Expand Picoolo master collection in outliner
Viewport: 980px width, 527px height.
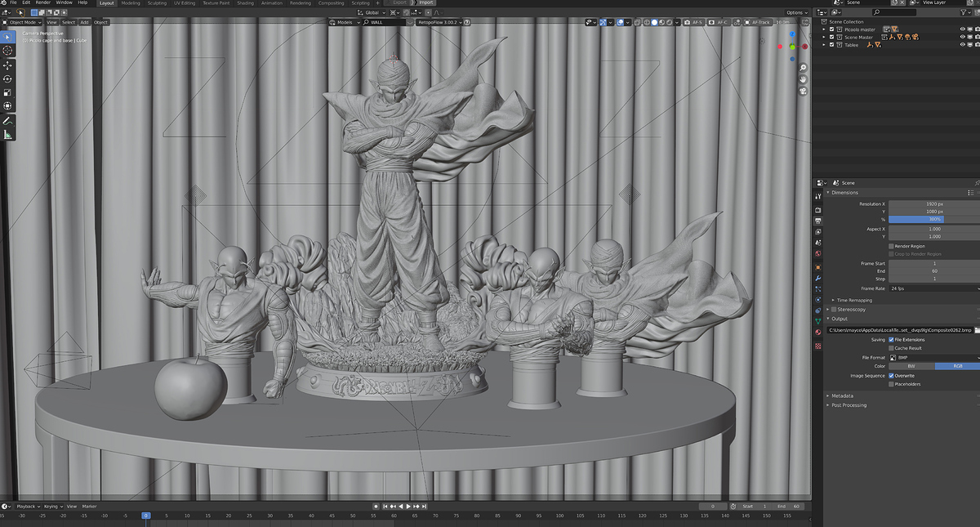(824, 29)
